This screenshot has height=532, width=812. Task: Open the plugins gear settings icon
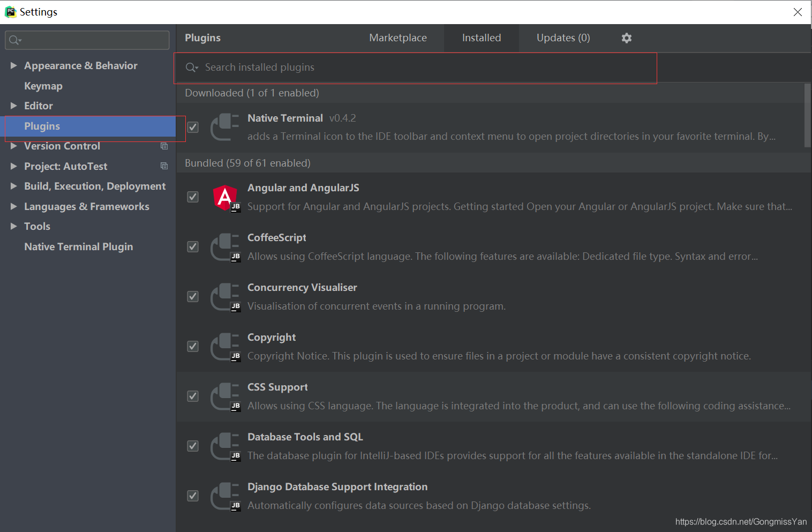click(627, 38)
